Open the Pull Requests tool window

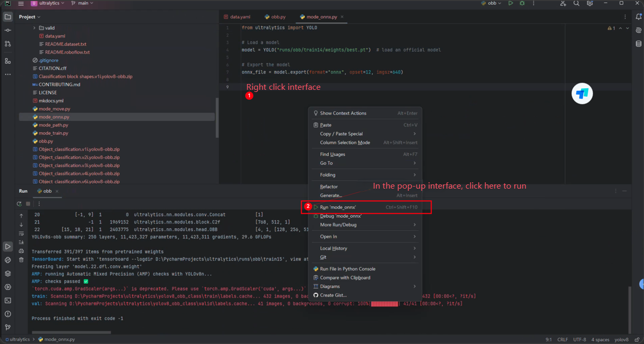7,44
